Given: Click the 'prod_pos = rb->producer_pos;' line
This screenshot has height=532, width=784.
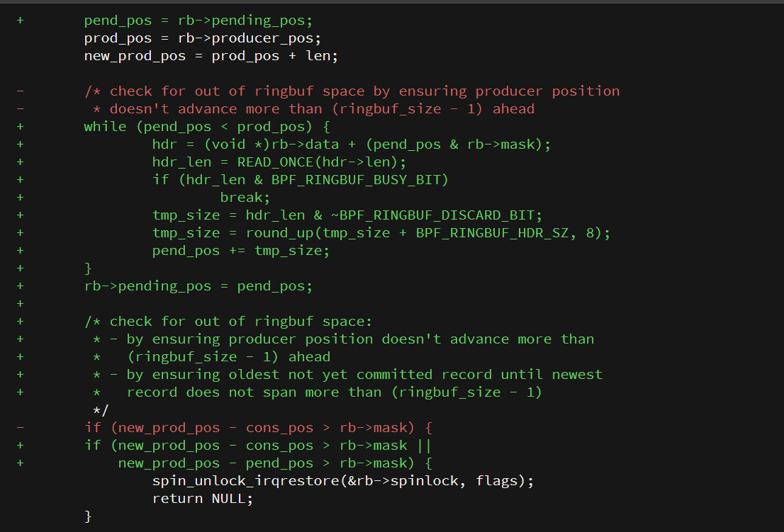Looking at the screenshot, I should (x=202, y=38).
